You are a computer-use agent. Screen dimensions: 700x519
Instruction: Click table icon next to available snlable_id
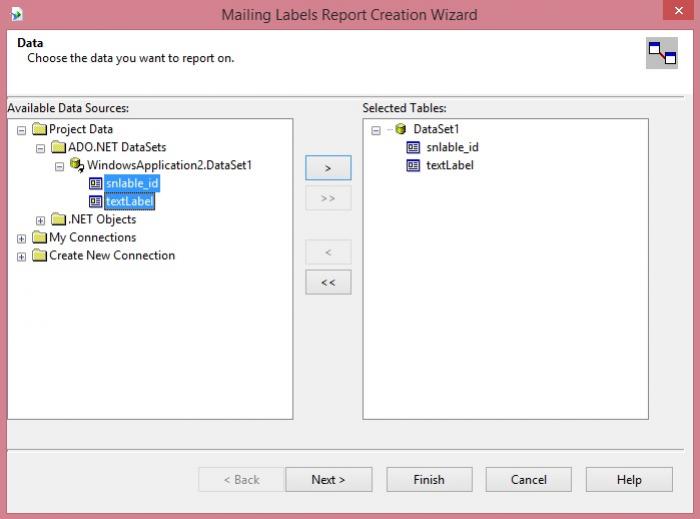[96, 183]
